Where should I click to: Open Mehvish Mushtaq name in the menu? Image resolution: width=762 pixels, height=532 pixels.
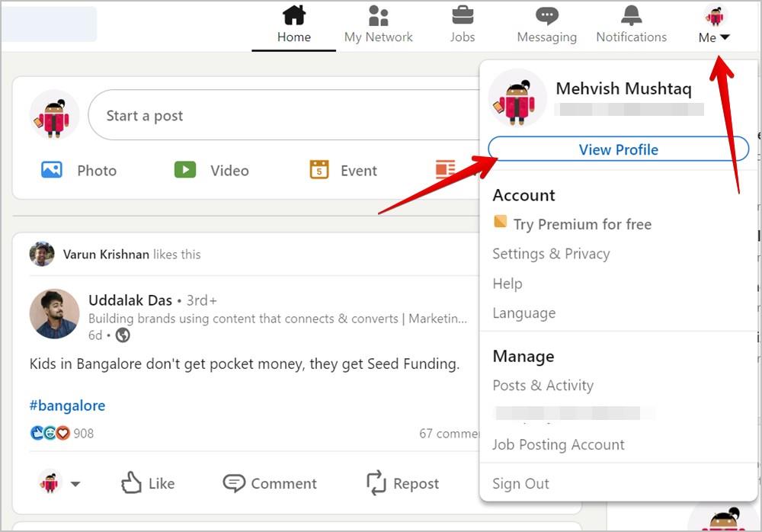pos(623,88)
